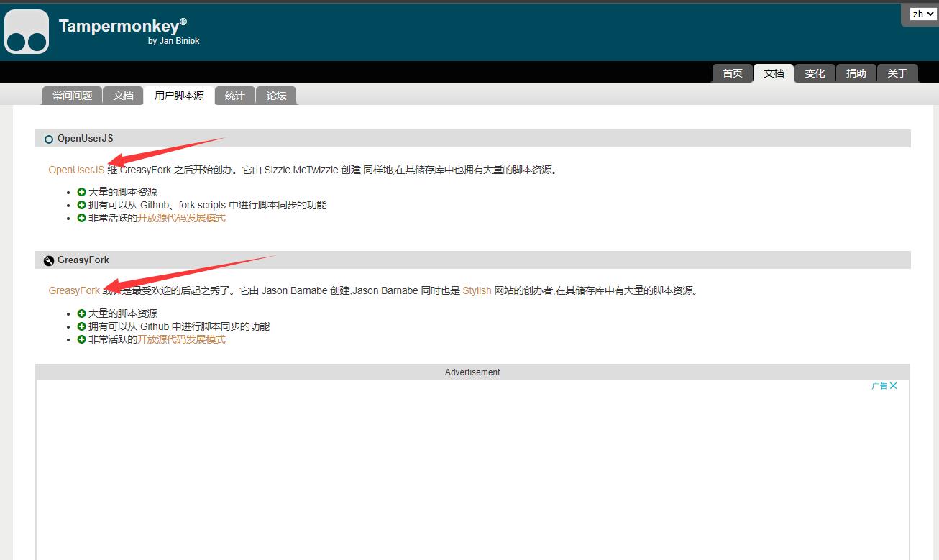
Task: Select the 关于 tab
Action: [x=897, y=73]
